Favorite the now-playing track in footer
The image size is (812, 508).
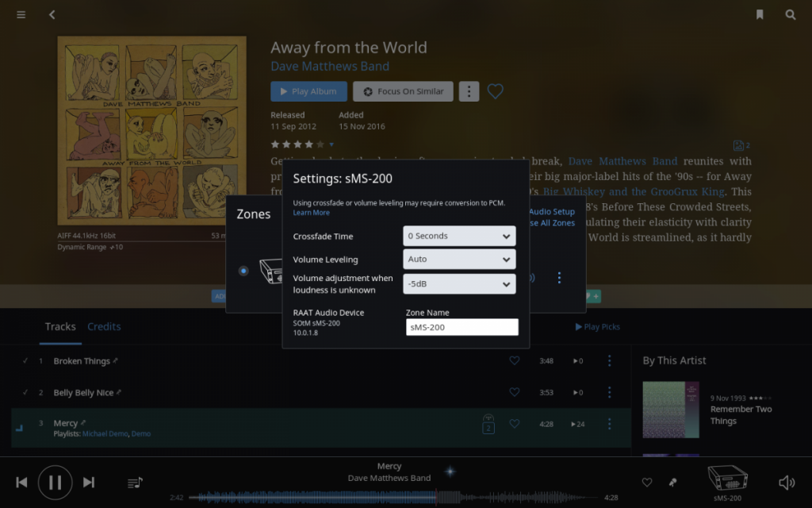[647, 482]
